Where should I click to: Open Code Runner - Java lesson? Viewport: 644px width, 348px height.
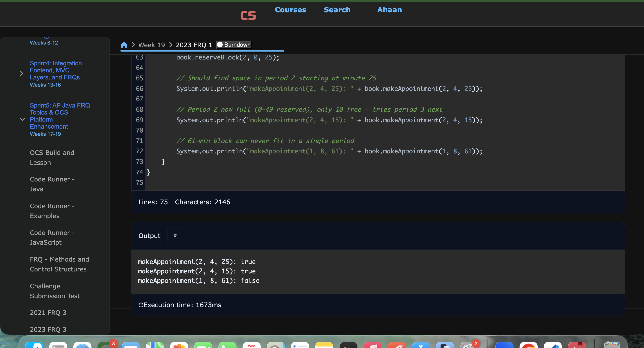52,184
